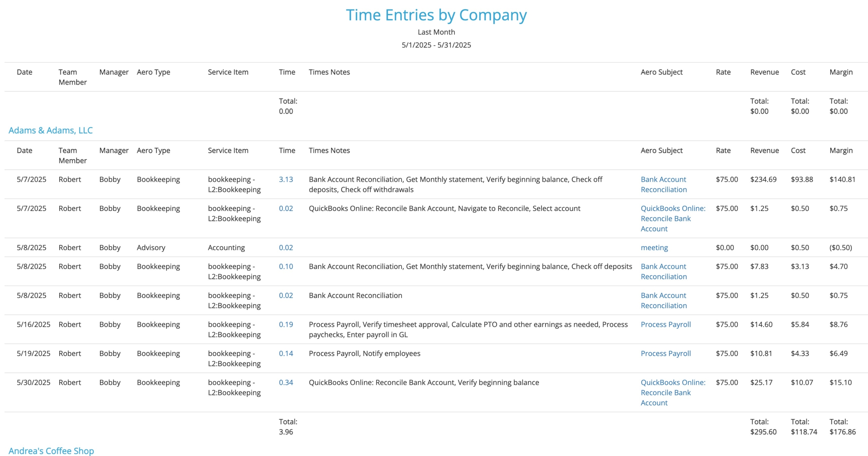Viewport: 868px width, 456px height.
Task: Open the Adams & Adams, LLC company link
Action: [x=51, y=130]
